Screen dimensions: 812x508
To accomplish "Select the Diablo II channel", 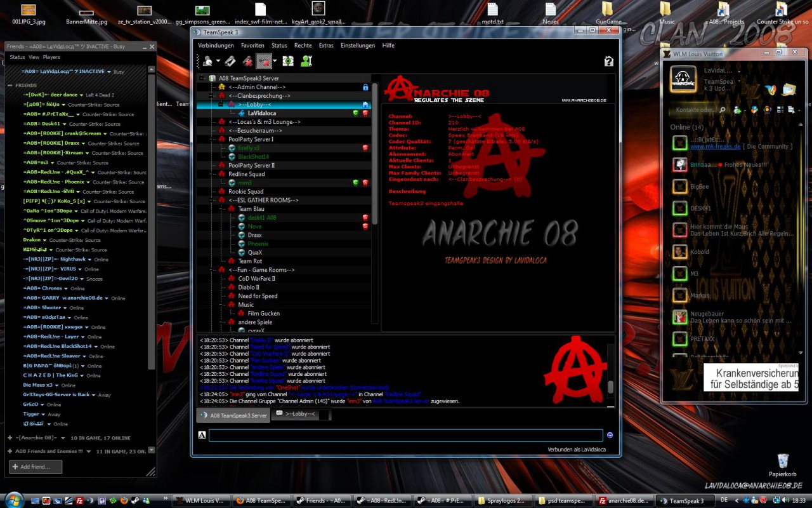I will [249, 288].
